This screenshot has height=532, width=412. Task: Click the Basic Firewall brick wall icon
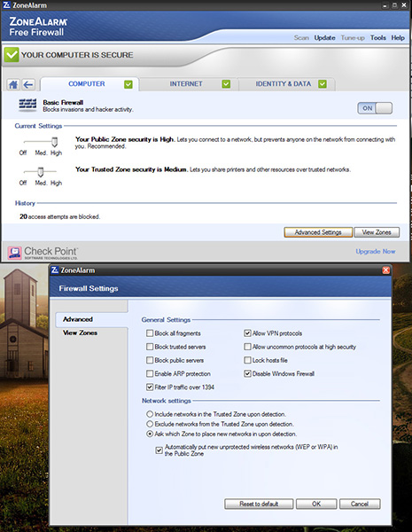[27, 106]
